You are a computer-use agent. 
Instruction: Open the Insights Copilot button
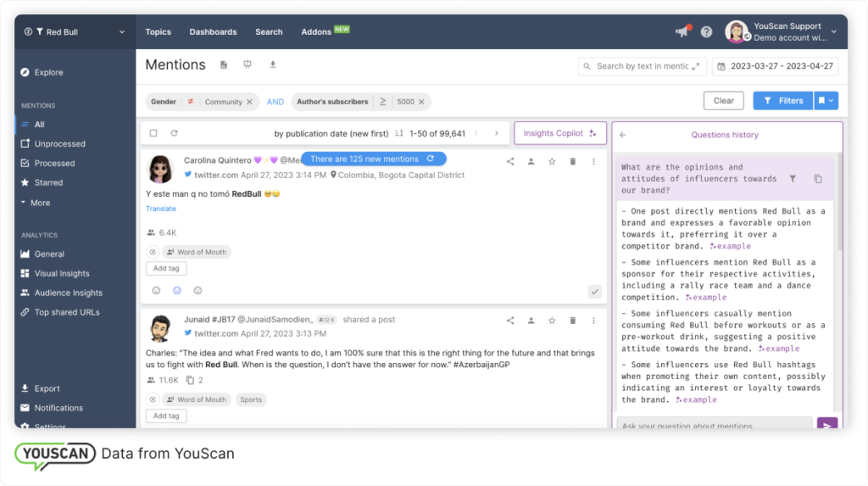560,133
